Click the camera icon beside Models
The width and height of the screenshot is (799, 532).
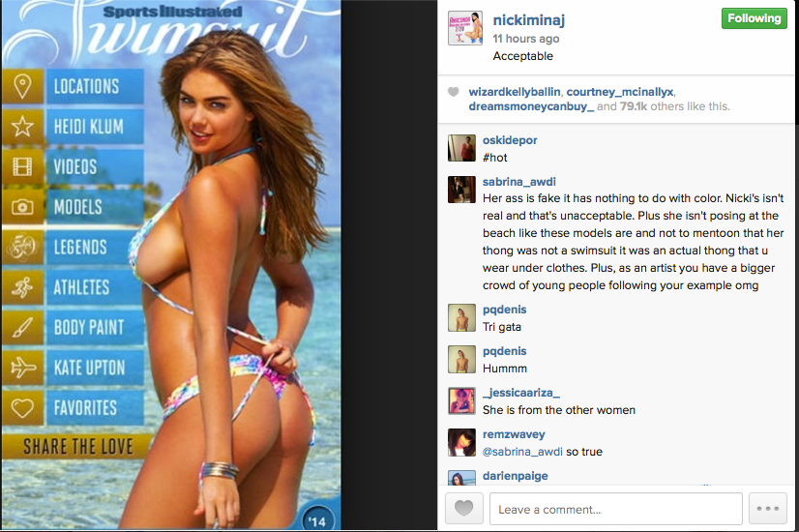(22, 207)
